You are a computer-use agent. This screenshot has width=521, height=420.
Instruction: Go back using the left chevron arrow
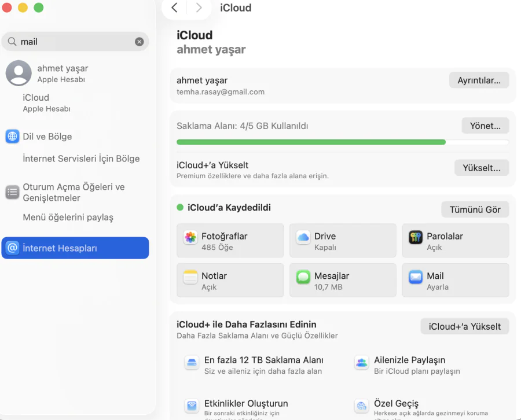click(x=174, y=8)
